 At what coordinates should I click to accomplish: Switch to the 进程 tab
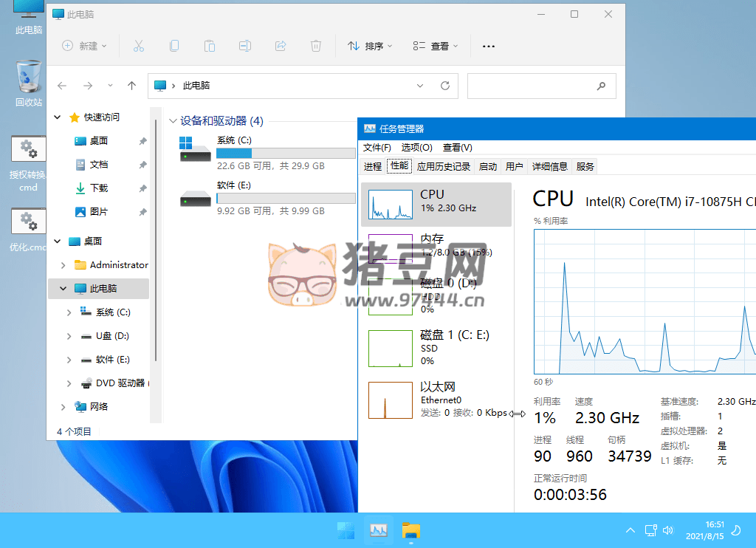373,167
